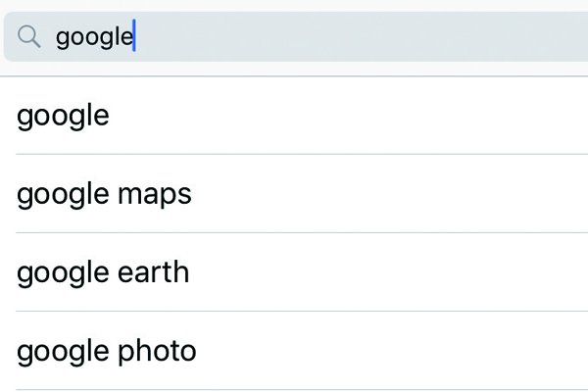Click the typed "google" text in search bar
Screen dimensions: 588x392
coord(93,37)
